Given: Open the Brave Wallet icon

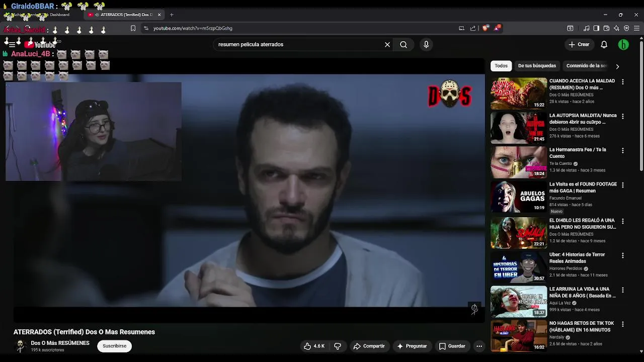Looking at the screenshot, I should tap(606, 28).
